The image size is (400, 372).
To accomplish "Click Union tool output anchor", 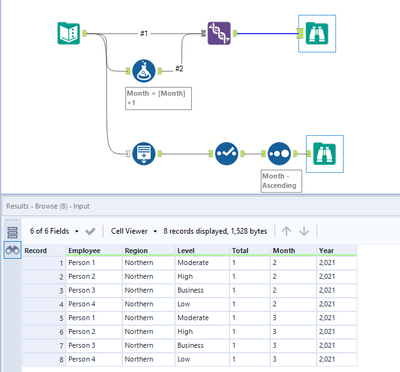I will point(235,33).
